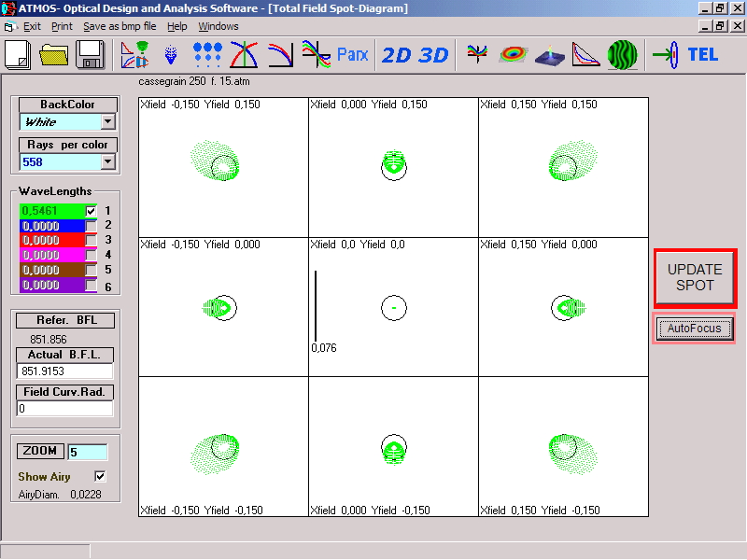This screenshot has width=747, height=560.
Task: Expand the BackColor dropdown
Action: pos(107,121)
